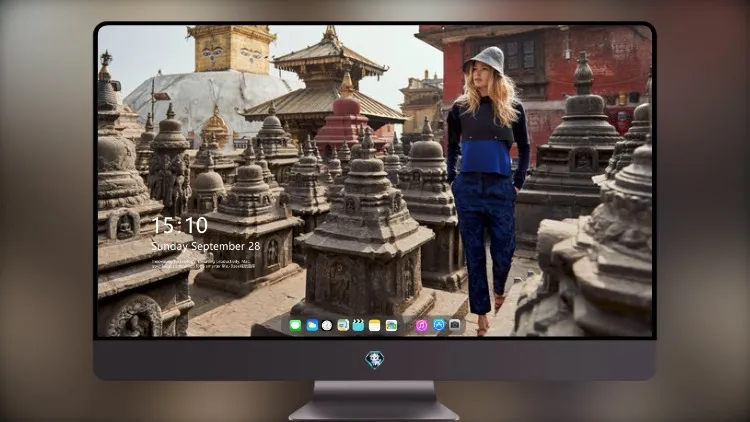Image resolution: width=750 pixels, height=422 pixels.
Task: Open the Photos gallery icon in dock
Action: [391, 326]
